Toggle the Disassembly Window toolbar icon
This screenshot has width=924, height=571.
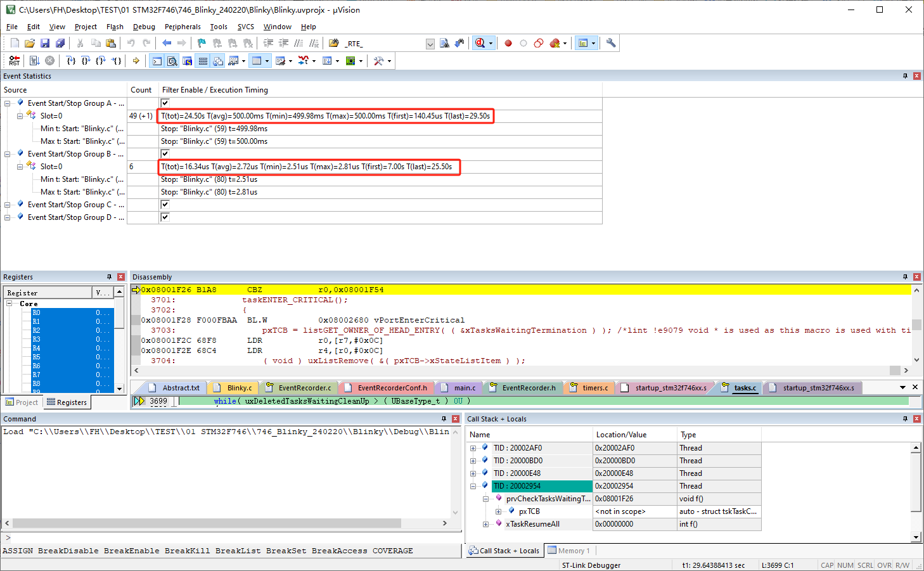(172, 61)
